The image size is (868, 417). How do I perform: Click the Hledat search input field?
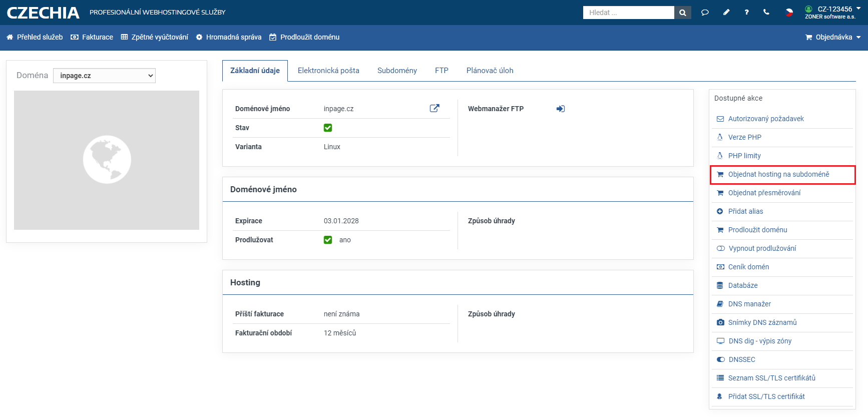(628, 13)
